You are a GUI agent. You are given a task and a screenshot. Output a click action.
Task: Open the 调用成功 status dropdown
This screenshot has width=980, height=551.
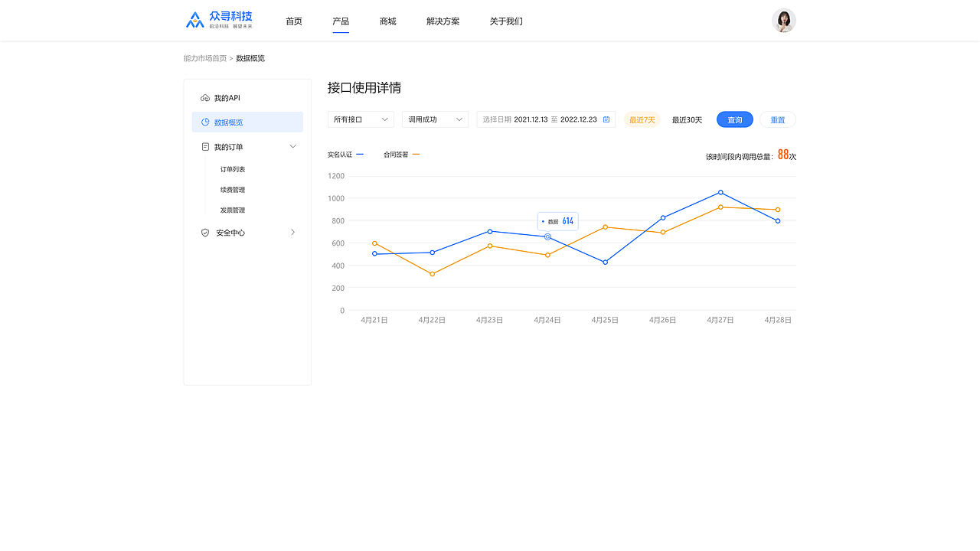(x=435, y=119)
